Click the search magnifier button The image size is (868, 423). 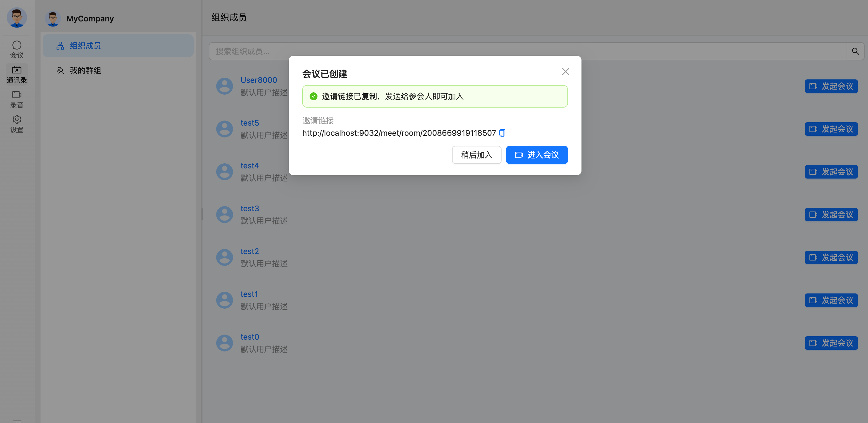click(855, 51)
